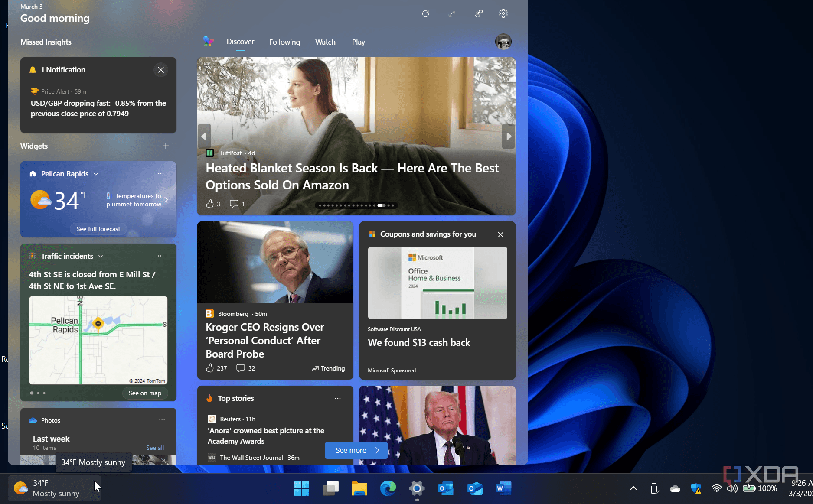Open Traffic incidents widget options menu

pos(161,256)
